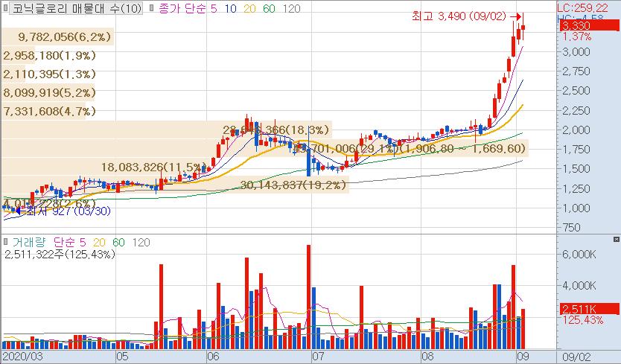Select the yellow 20-day price moving average legend

click(x=250, y=8)
